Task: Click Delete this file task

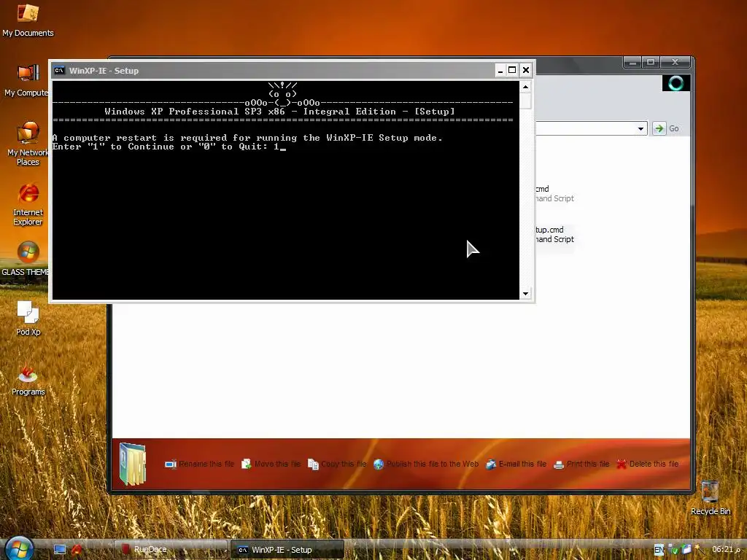Action: pos(648,464)
